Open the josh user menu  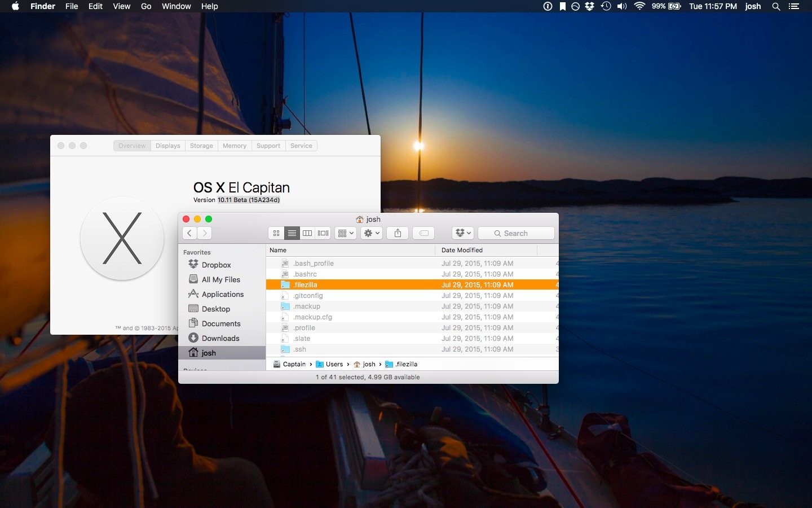(753, 6)
